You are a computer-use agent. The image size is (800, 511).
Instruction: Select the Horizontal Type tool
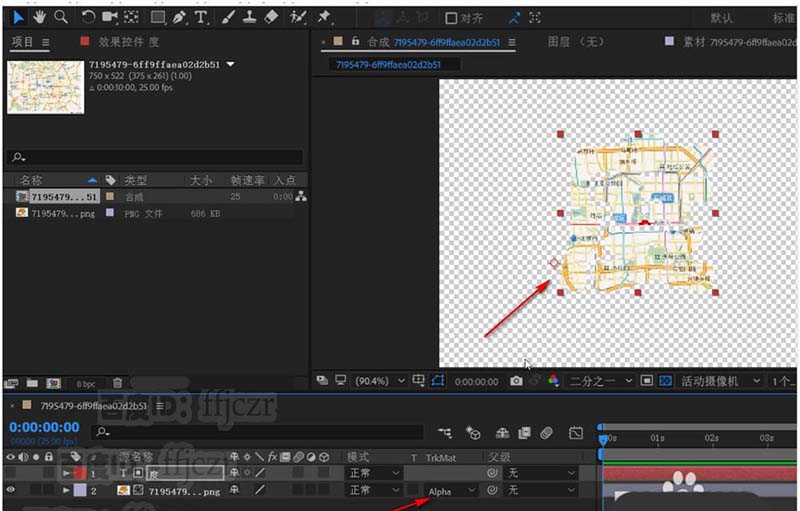(x=201, y=17)
